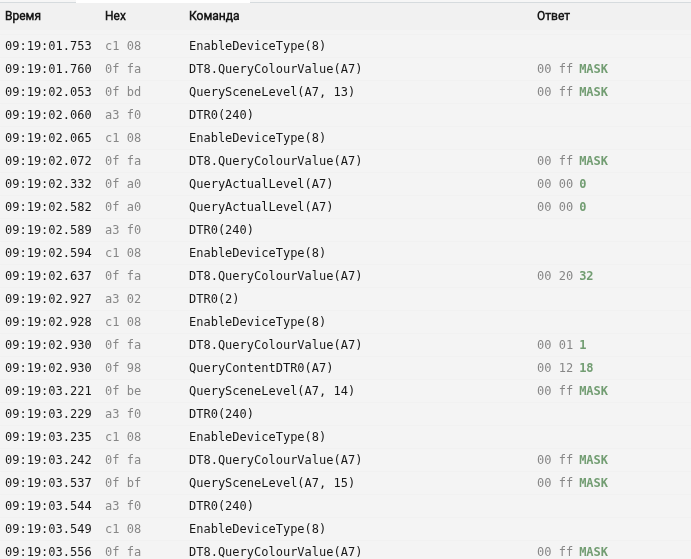Viewport: 691px width, 559px height.
Task: Select the DTR0(2) command row
Action: [x=346, y=299]
